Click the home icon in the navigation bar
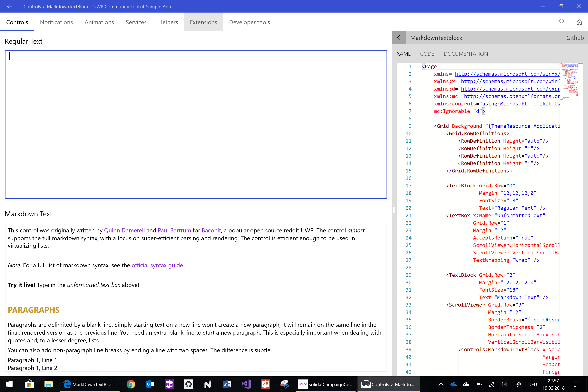588x392 pixels. coord(580,22)
